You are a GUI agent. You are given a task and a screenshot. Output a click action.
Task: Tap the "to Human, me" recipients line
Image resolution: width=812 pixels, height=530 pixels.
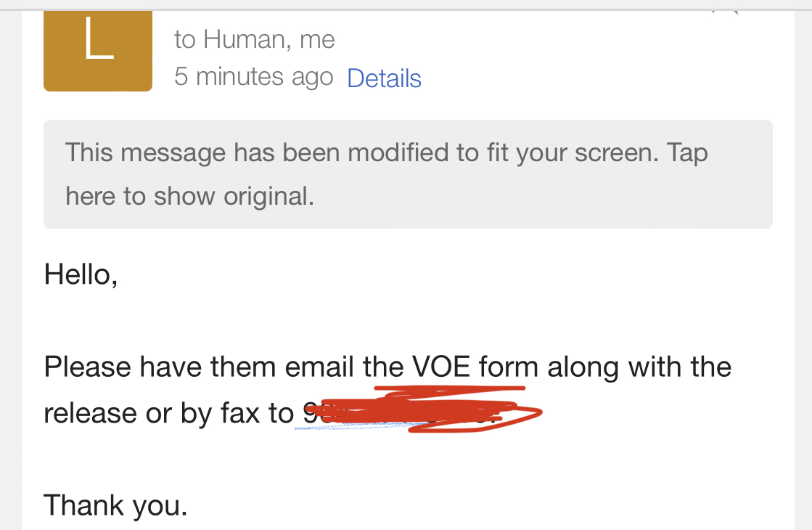coord(254,39)
